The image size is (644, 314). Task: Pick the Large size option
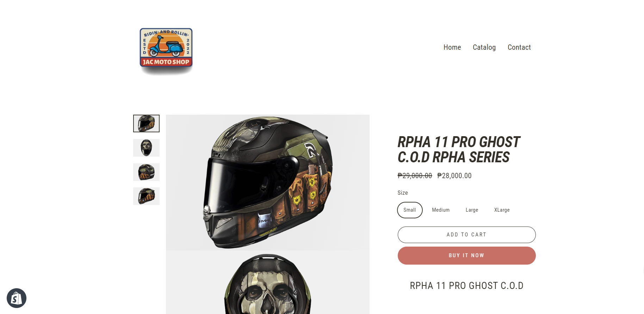pos(472,210)
